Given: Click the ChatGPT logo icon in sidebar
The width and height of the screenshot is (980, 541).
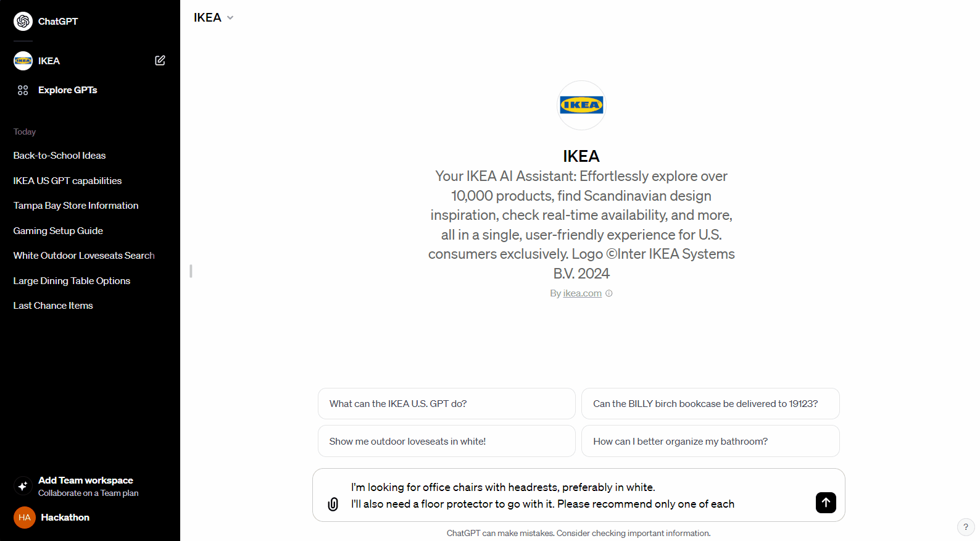Looking at the screenshot, I should pyautogui.click(x=23, y=22).
